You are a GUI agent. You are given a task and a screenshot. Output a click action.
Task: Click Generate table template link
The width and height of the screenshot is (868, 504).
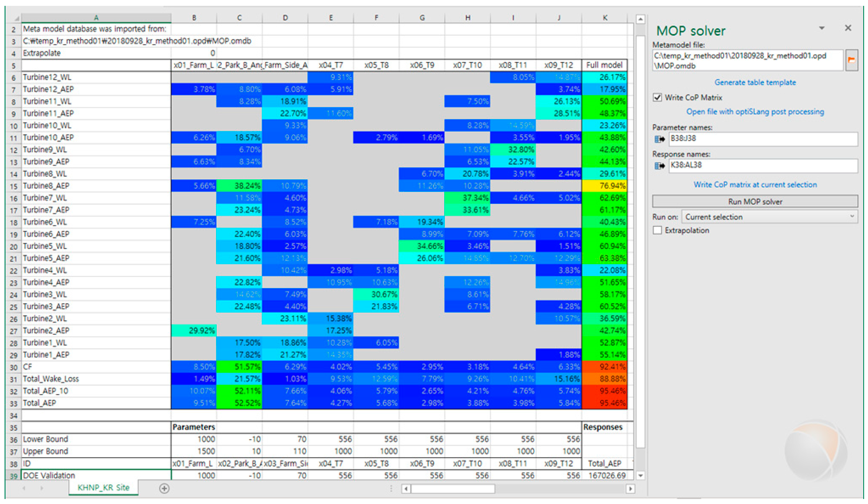coord(755,82)
